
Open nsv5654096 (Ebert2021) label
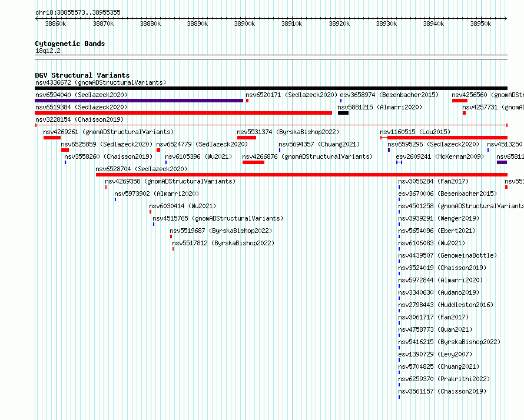(437, 231)
